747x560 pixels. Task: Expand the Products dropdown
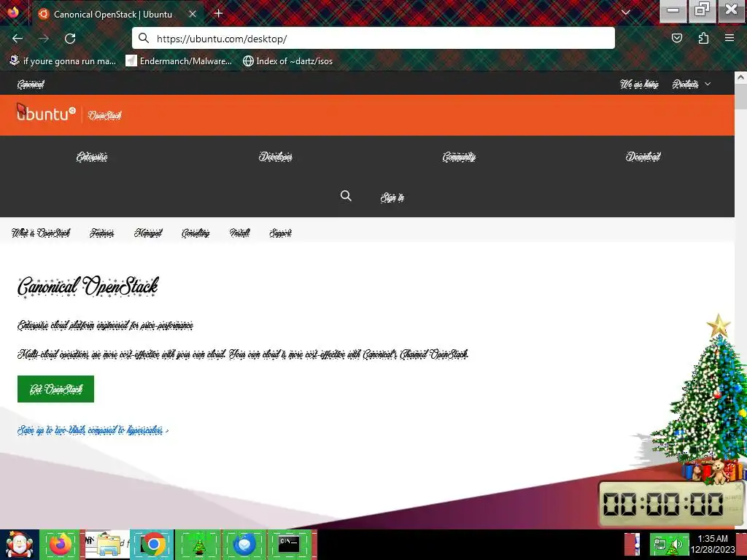692,85
